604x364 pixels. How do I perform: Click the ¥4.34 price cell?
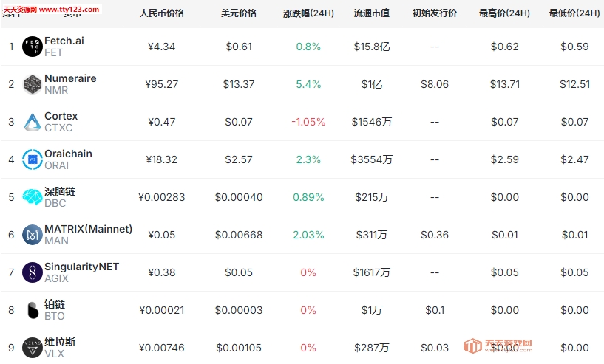coord(162,47)
